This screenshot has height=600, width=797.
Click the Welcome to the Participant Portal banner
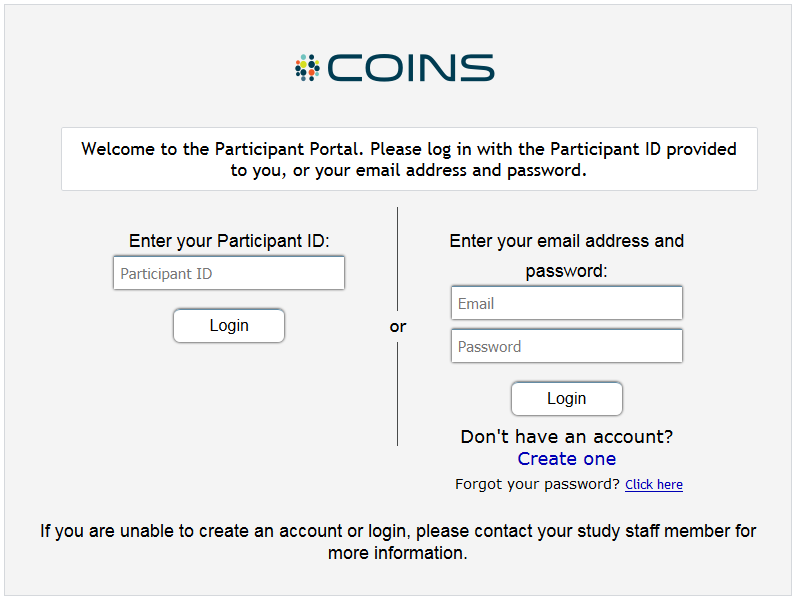[409, 159]
